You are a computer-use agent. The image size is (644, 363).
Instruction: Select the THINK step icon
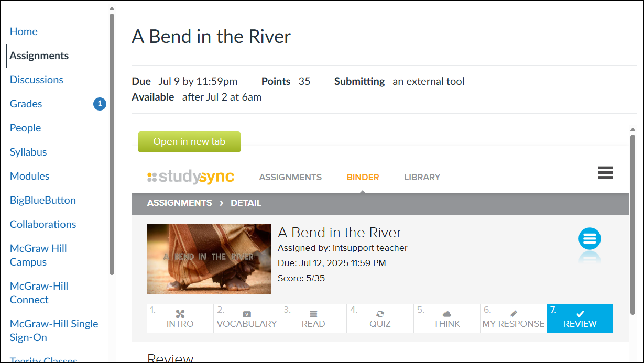446,318
